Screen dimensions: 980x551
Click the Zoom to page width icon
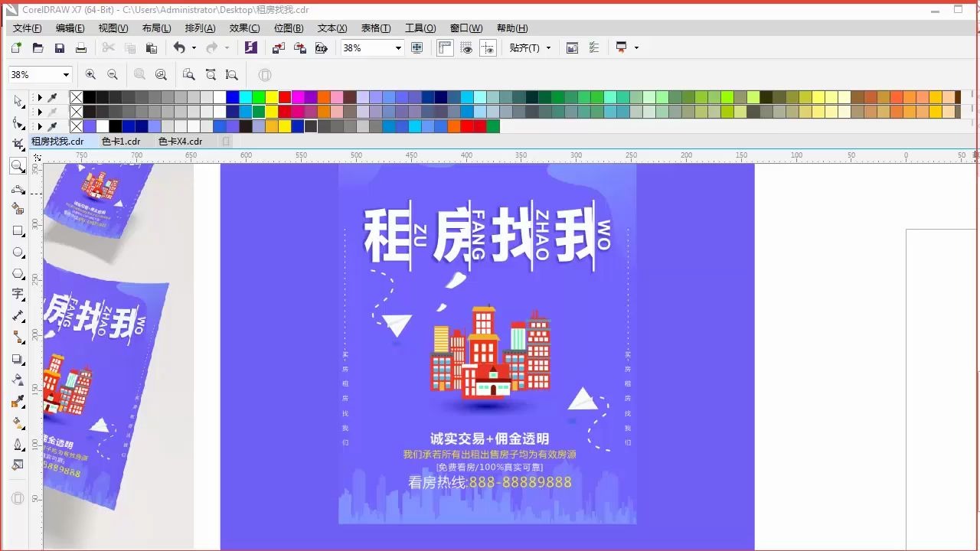pos(210,74)
